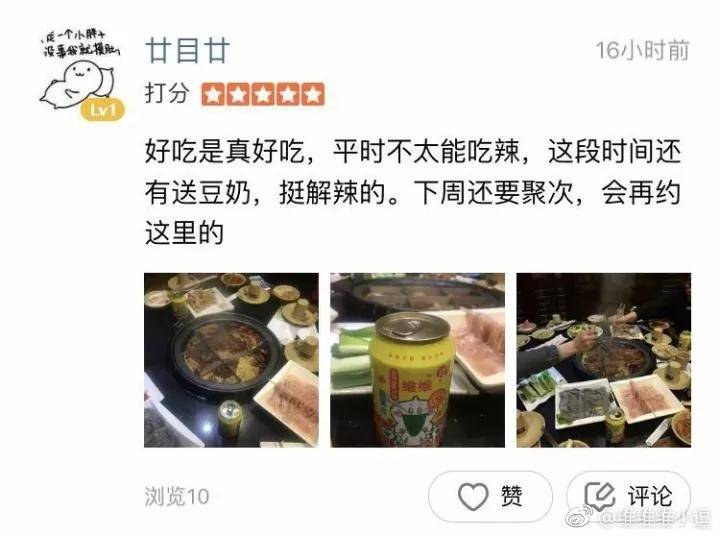The height and width of the screenshot is (536, 720).
Task: Click the 赞 like button label
Action: coord(512,496)
